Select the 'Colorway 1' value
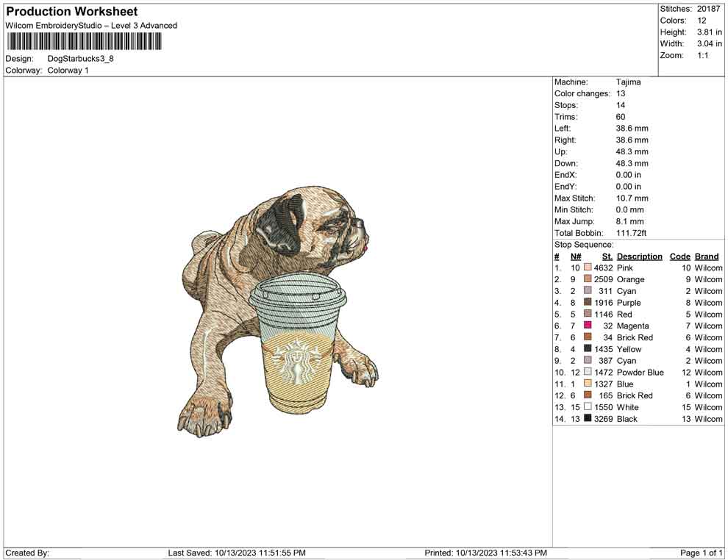 pyautogui.click(x=68, y=71)
